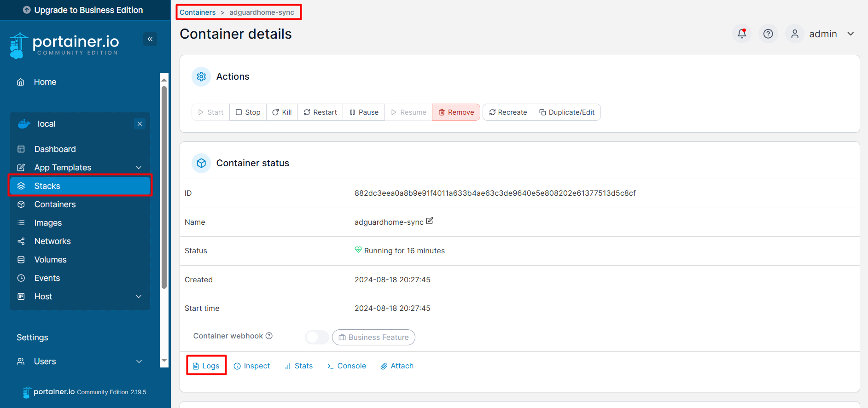
Task: Click the Docker whale icon next to local
Action: pos(24,124)
